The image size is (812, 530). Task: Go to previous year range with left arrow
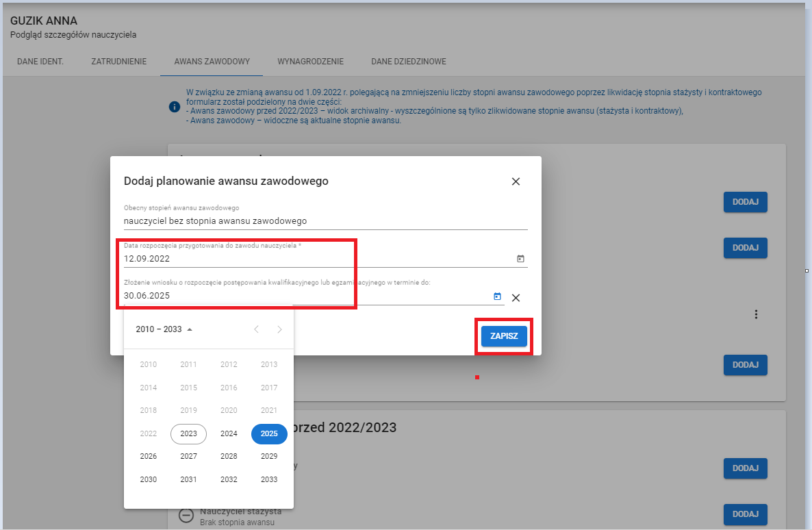tap(256, 329)
